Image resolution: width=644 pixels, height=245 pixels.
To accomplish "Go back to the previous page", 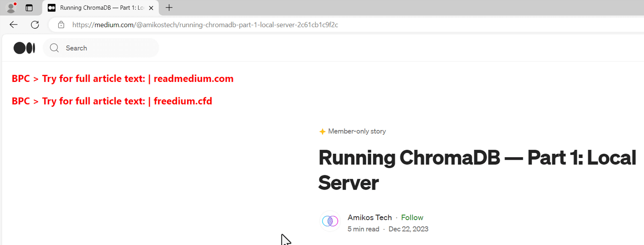I will click(14, 24).
